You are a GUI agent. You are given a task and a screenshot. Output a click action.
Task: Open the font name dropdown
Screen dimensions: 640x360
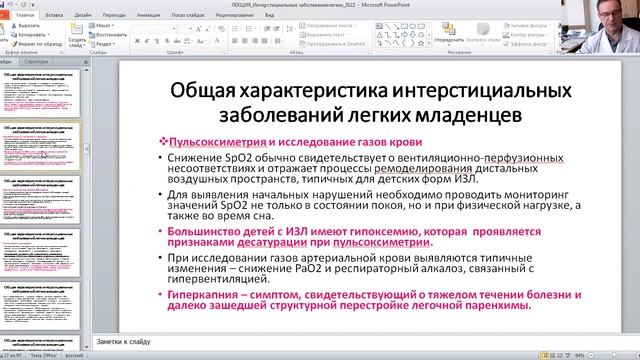pyautogui.click(x=174, y=29)
